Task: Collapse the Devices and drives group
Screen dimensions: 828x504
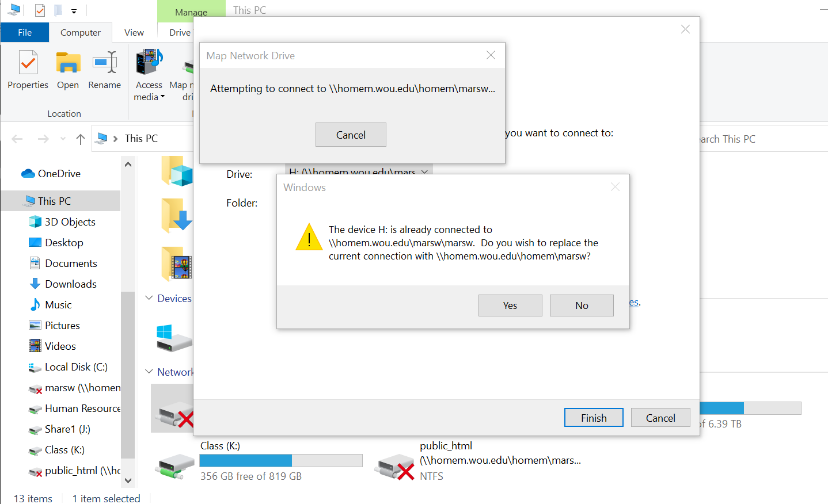Action: (149, 298)
